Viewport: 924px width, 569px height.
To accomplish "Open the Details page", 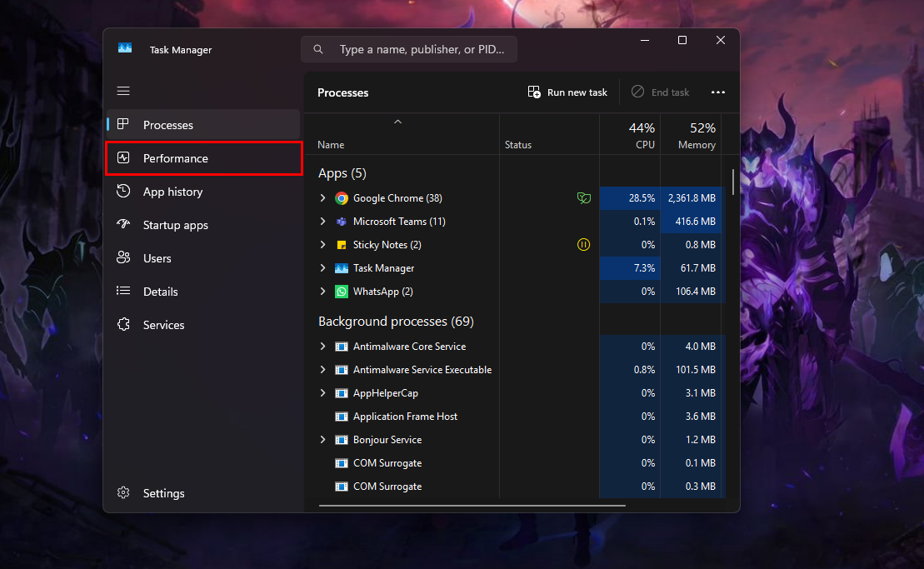I will click(203, 292).
